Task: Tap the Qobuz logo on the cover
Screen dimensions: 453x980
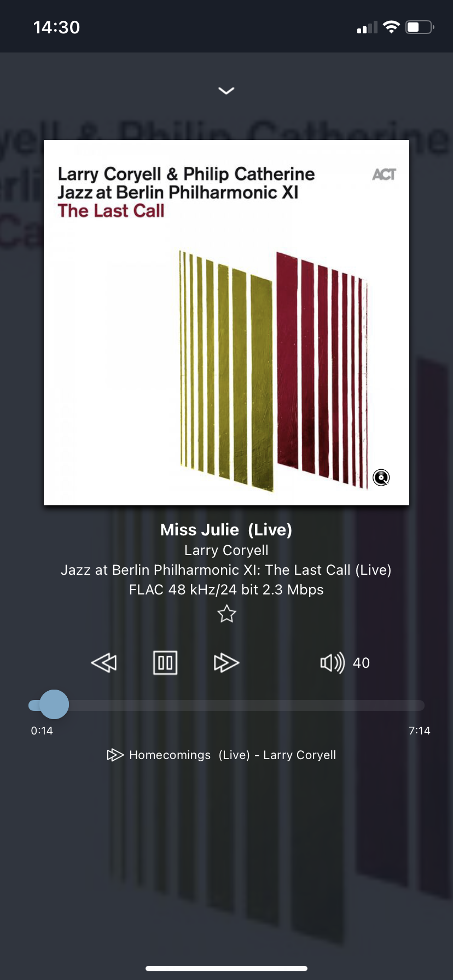Action: (x=381, y=477)
